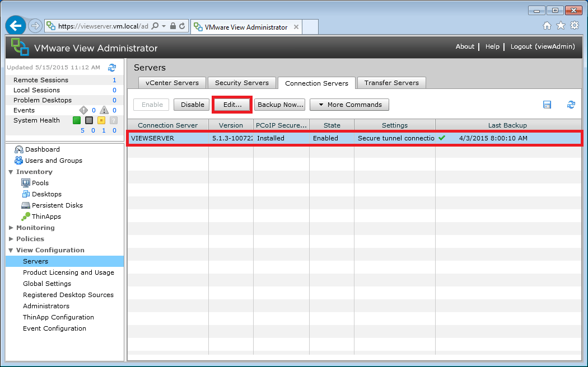Open the More Commands dropdown

[349, 105]
